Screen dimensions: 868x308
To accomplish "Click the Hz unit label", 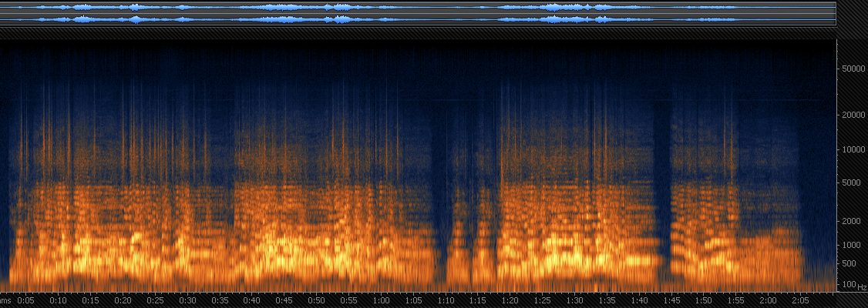I will click(862, 287).
